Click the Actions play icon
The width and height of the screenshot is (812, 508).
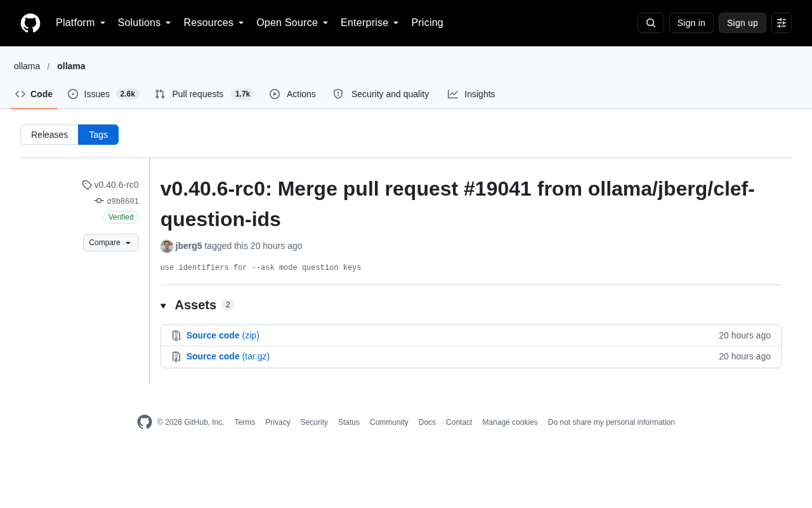pos(275,94)
